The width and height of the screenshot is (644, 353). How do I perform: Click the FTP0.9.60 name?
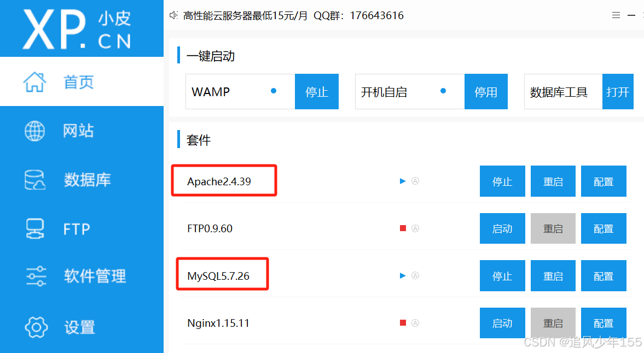pos(210,228)
